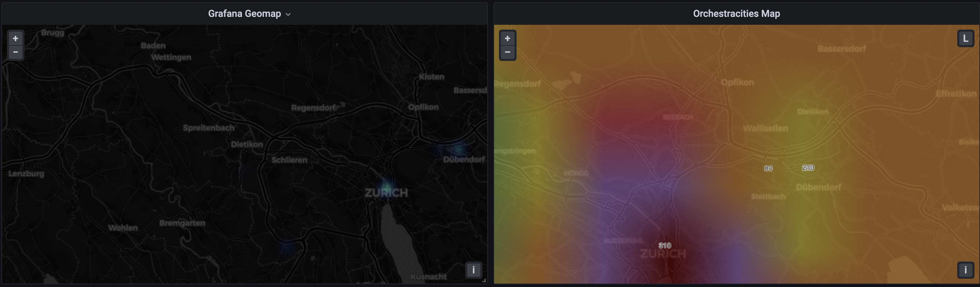This screenshot has width=980, height=287.
Task: Zoom out on the Orchestracities Map
Action: click(x=508, y=52)
